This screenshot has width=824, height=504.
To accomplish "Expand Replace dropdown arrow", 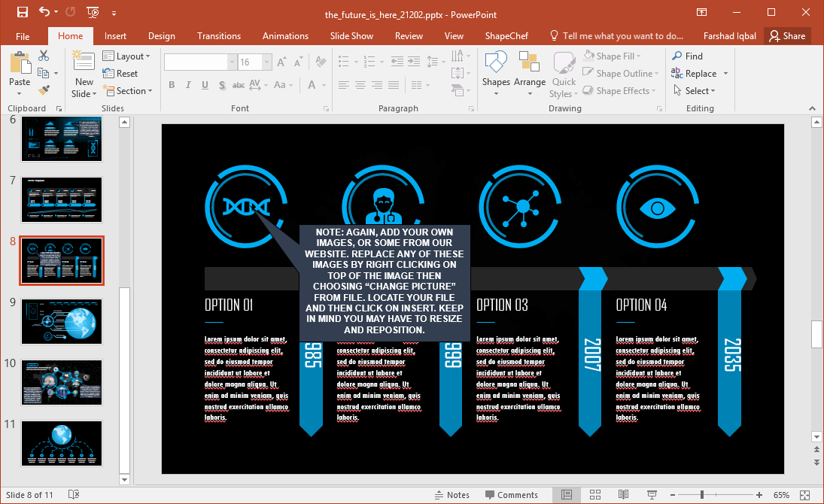I will point(725,74).
